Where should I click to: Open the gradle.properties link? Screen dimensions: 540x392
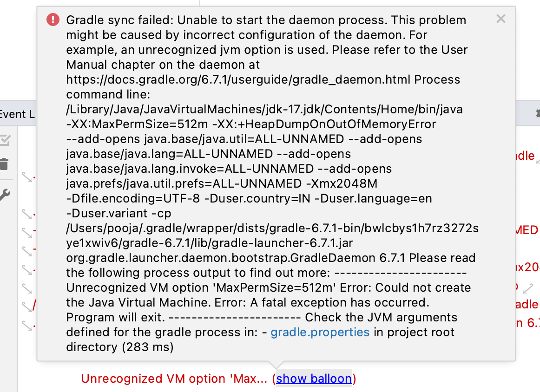pyautogui.click(x=320, y=332)
